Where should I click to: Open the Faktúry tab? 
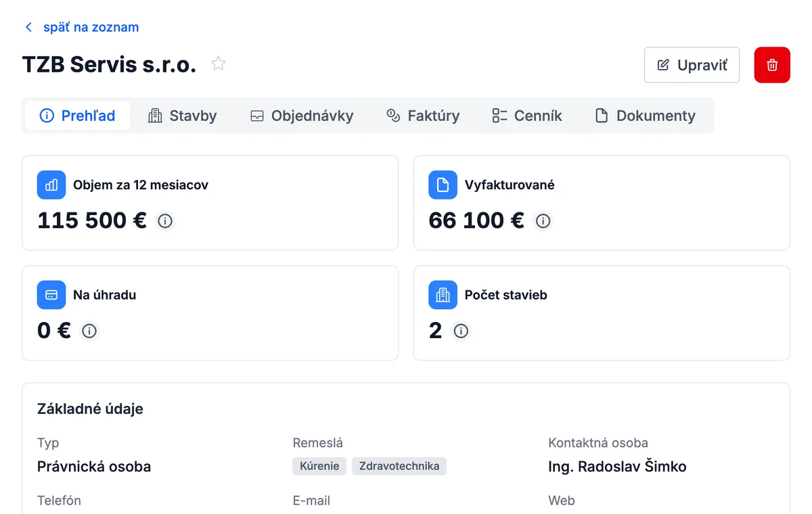pyautogui.click(x=422, y=116)
